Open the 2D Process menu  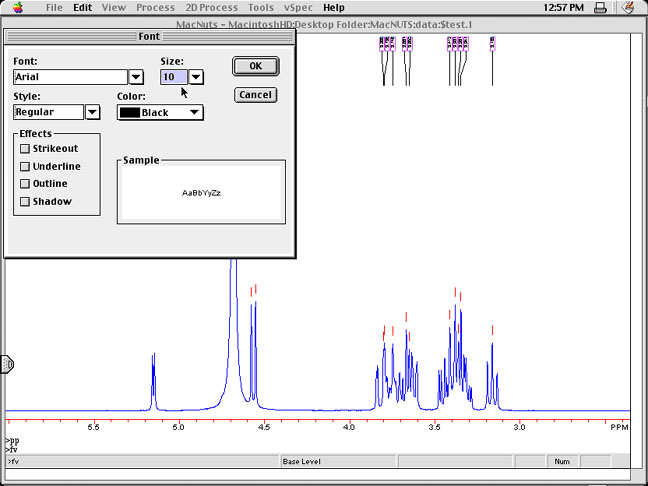(x=211, y=7)
